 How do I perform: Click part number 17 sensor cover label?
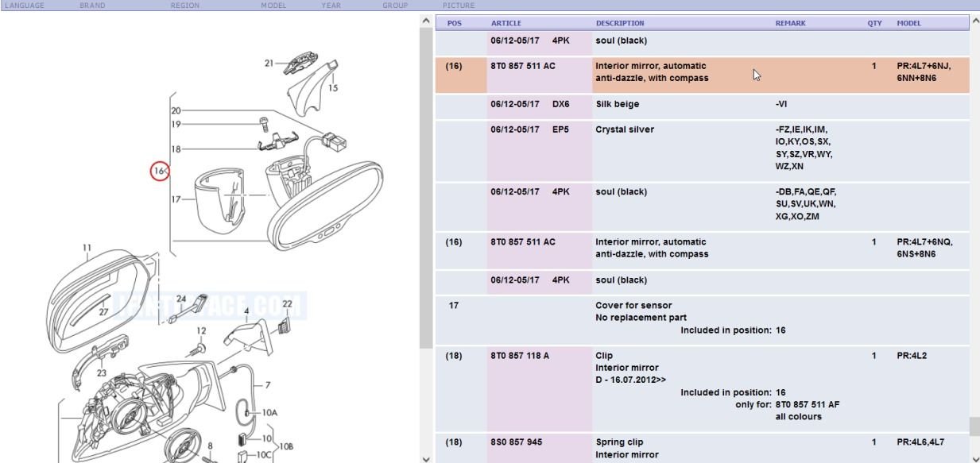[x=176, y=199]
